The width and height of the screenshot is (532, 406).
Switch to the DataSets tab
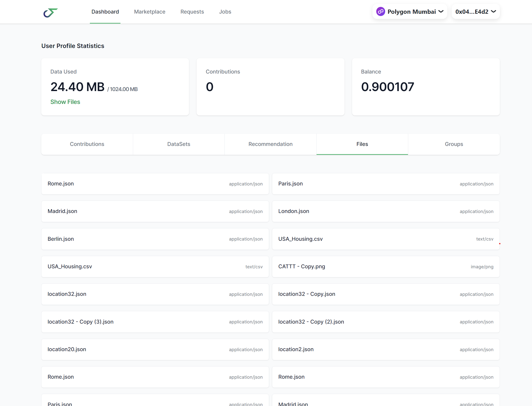tap(179, 144)
